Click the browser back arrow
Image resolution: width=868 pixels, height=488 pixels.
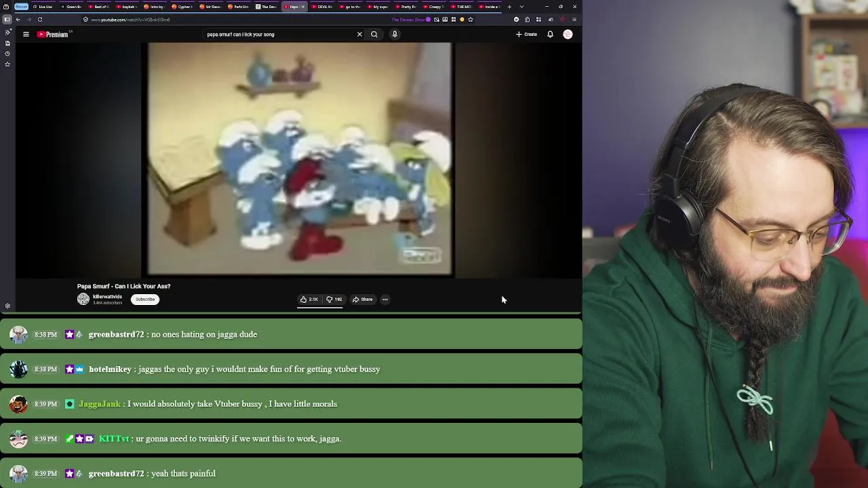click(x=18, y=20)
